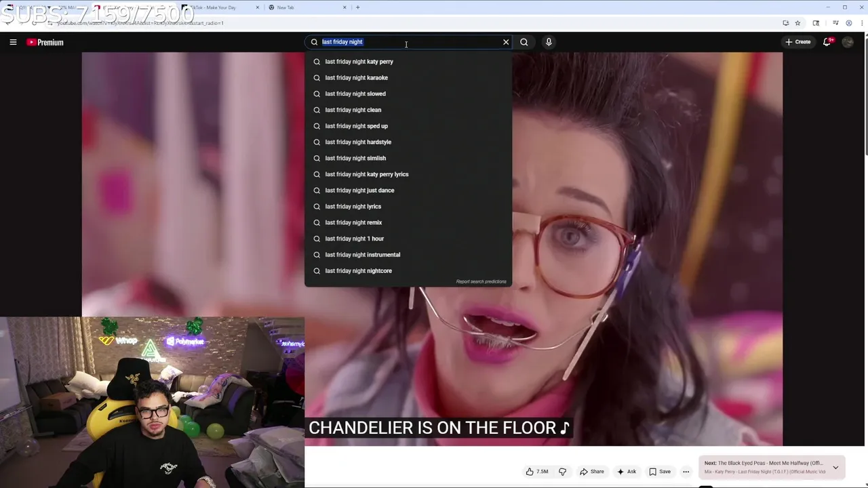
Task: Open the three-dot more actions menu
Action: pyautogui.click(x=686, y=472)
